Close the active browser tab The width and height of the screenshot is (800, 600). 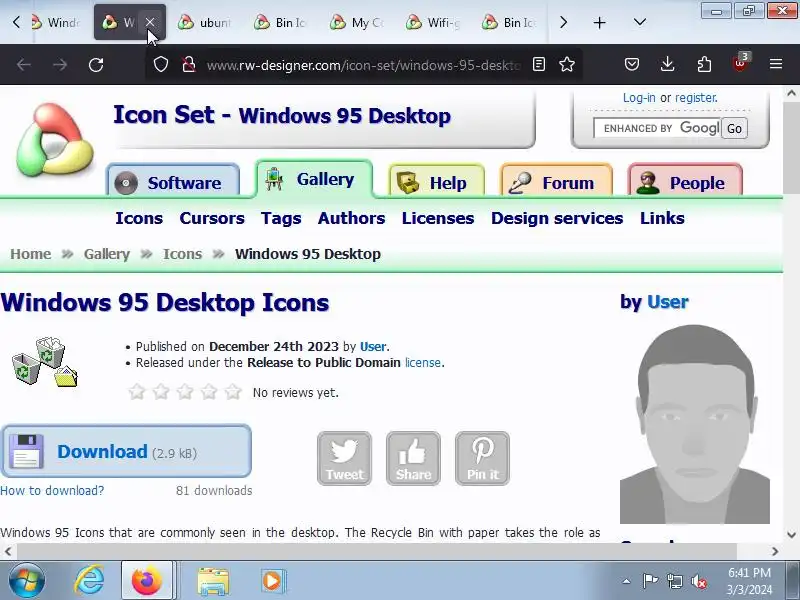(x=150, y=22)
